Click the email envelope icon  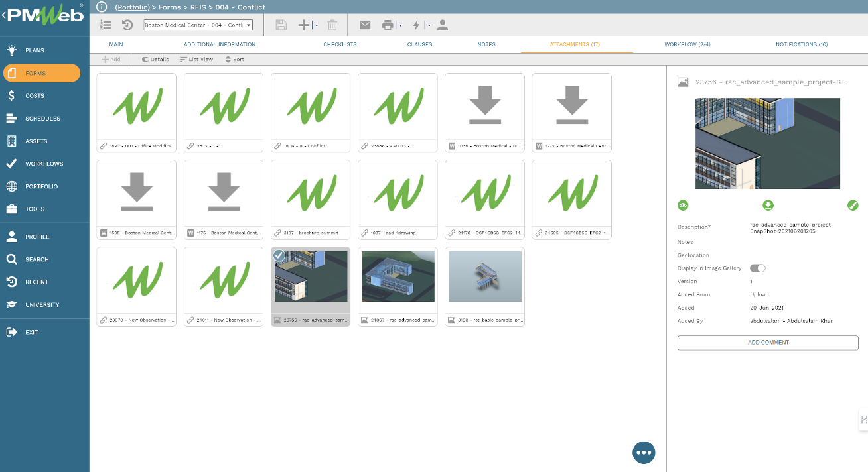coord(365,25)
